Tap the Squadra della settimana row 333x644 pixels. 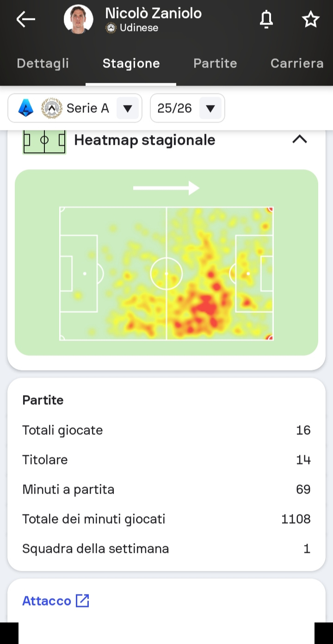click(x=166, y=549)
